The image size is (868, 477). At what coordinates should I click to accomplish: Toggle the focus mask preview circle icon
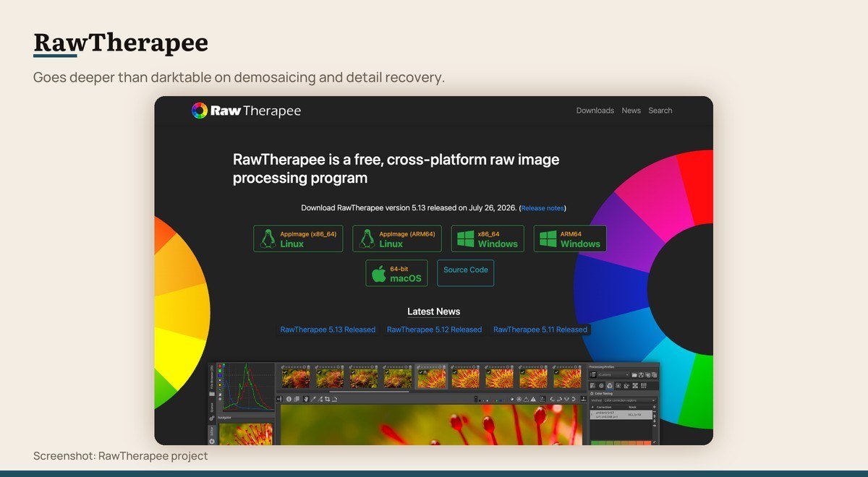click(519, 399)
